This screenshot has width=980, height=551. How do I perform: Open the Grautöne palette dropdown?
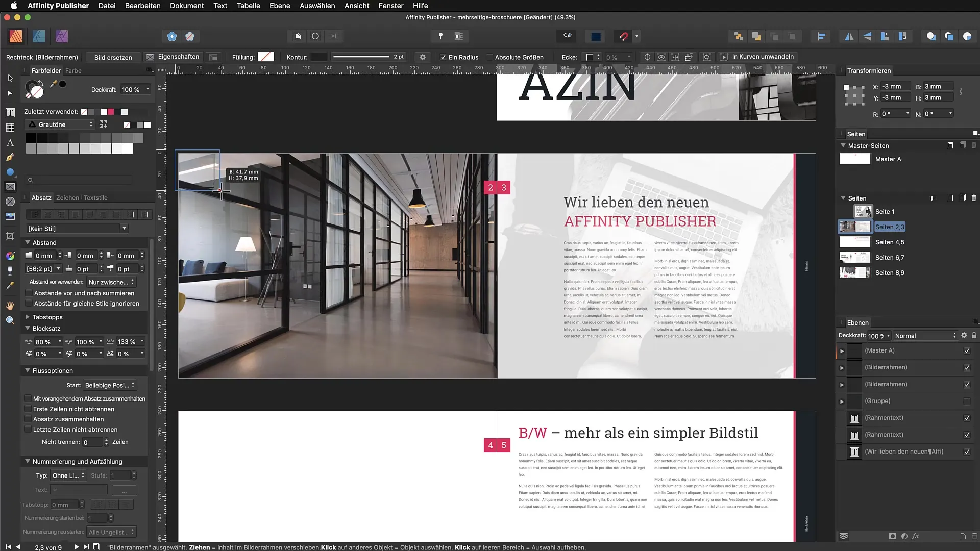[60, 124]
